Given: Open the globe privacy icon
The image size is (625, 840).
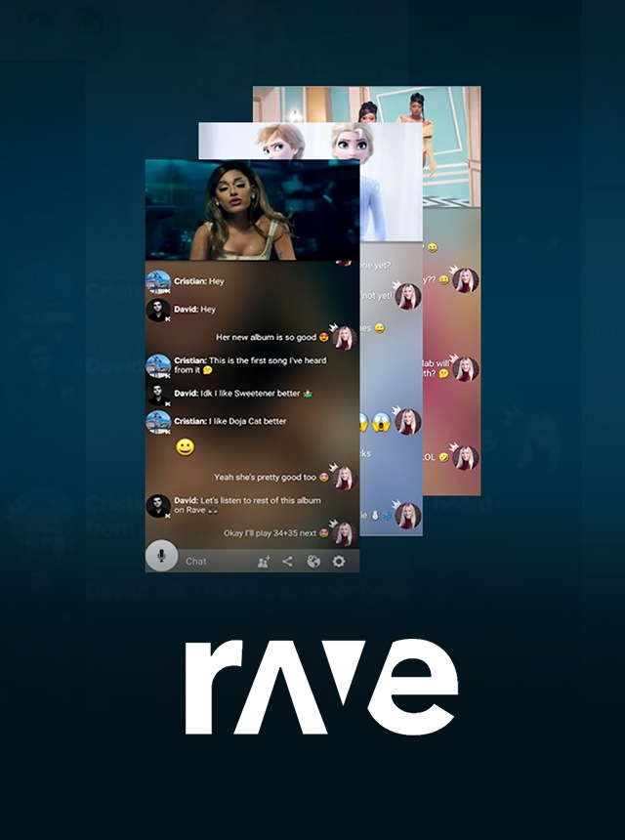Looking at the screenshot, I should point(313,561).
